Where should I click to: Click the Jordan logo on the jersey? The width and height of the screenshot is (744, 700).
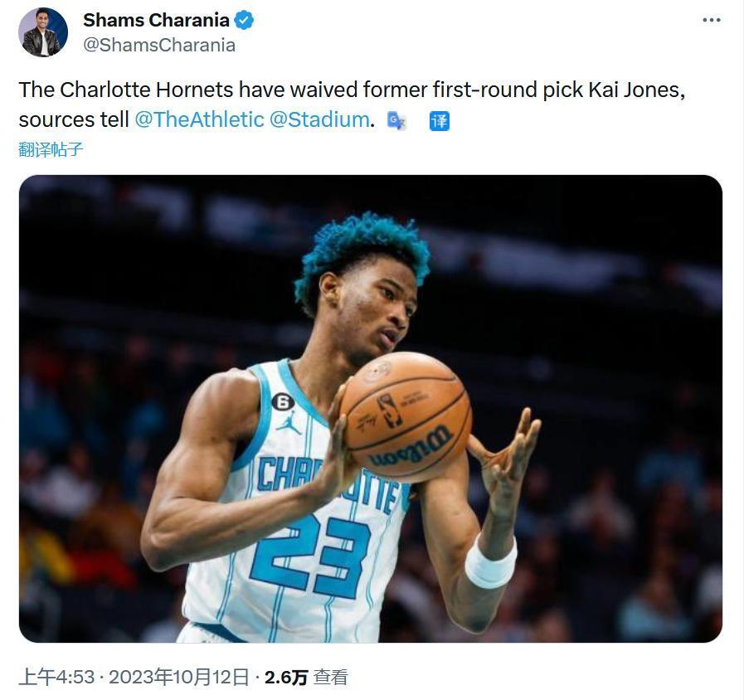(x=289, y=423)
